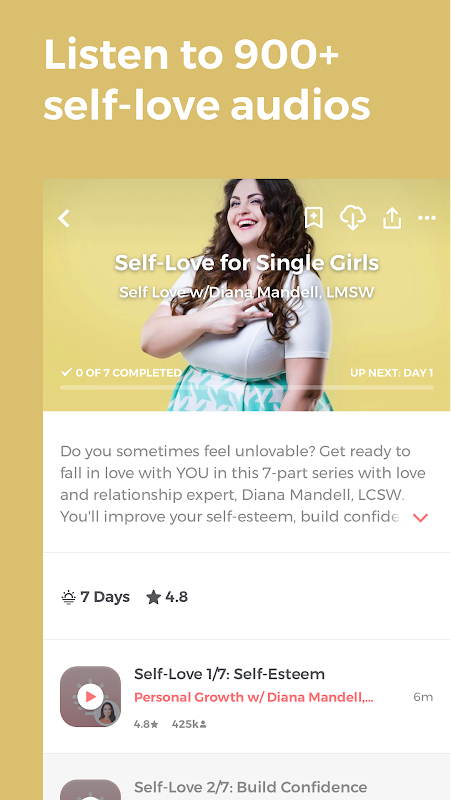Play the Self-Love 1/7 Self-Esteem audio
451x800 pixels.
point(90,696)
